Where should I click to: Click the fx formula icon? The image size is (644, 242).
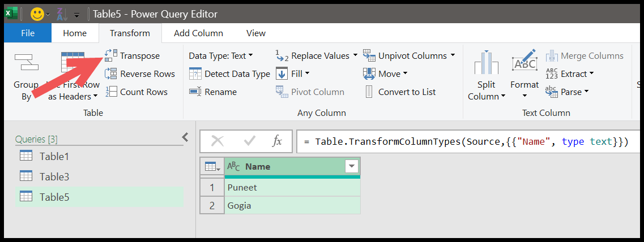coord(277,141)
